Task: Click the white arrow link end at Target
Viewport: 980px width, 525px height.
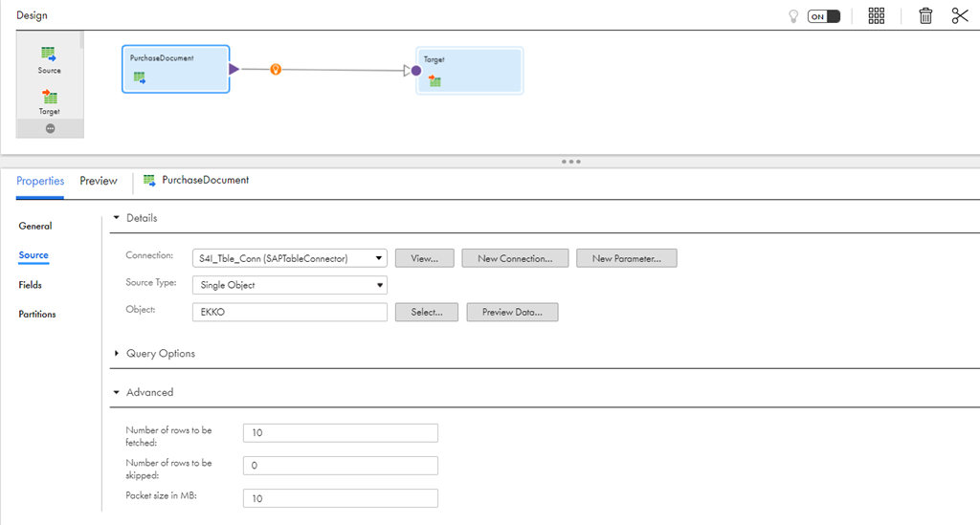Action: tap(407, 71)
